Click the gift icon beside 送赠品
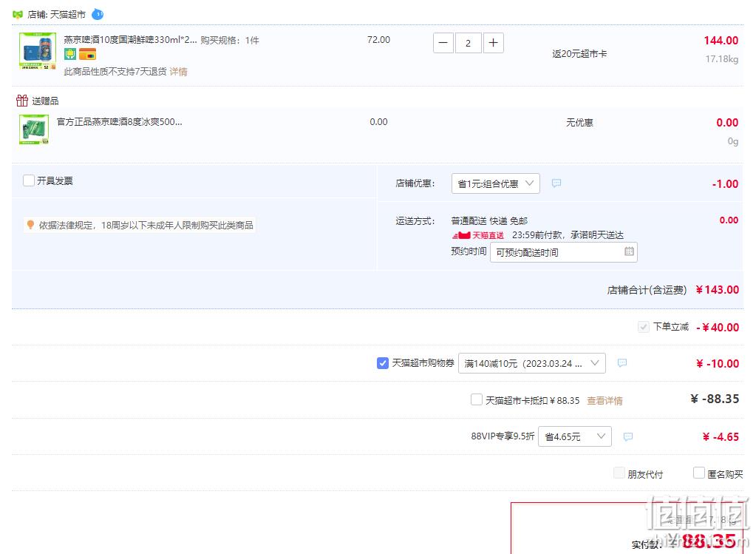Image resolution: width=756 pixels, height=554 pixels. [22, 101]
